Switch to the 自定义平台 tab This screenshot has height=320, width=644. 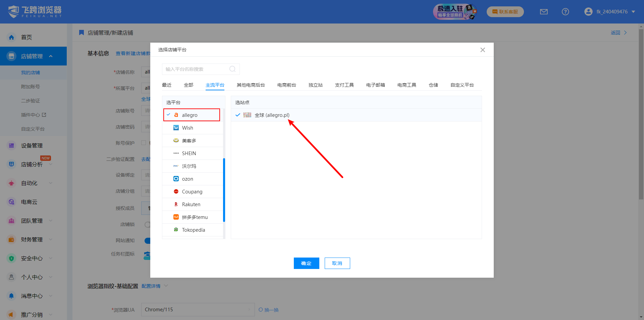[462, 85]
